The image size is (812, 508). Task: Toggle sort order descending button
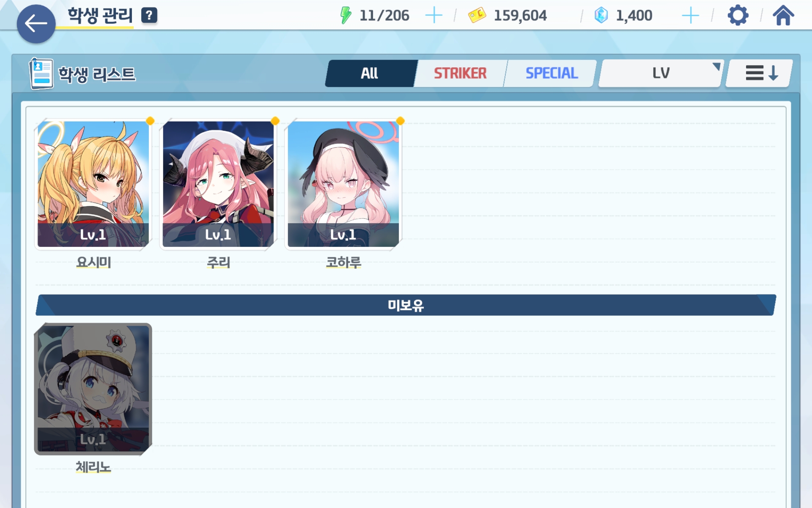coord(760,73)
